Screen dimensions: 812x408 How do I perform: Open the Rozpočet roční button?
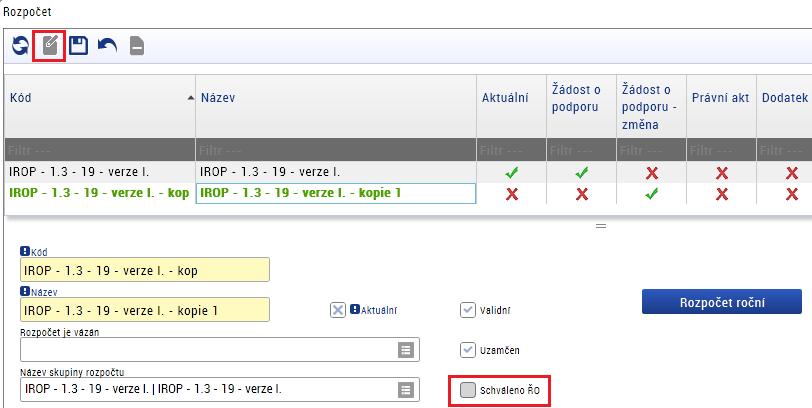click(722, 302)
